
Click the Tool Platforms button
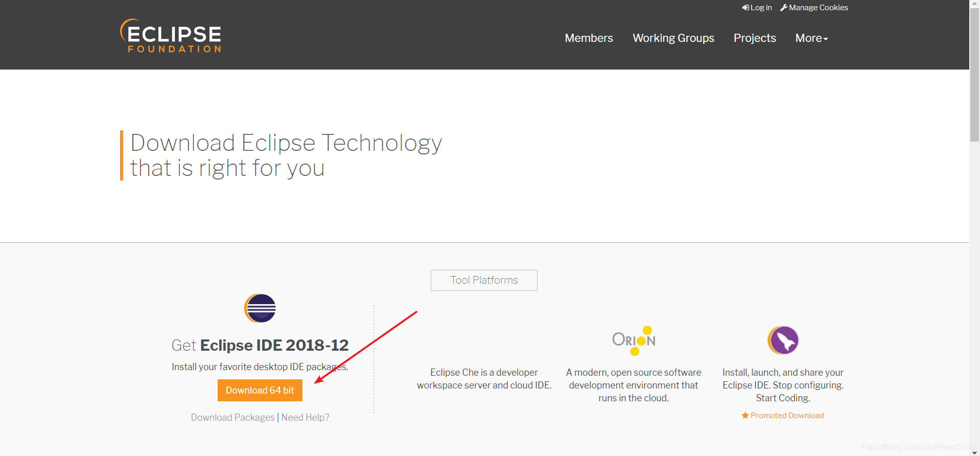click(x=484, y=280)
